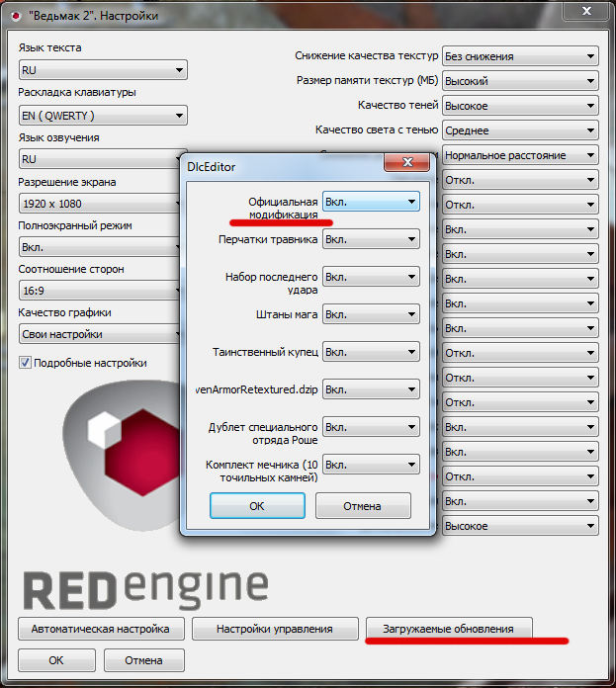This screenshot has height=688, width=616.
Task: Expand the Размер памяти текстур dropdown
Action: pos(520,81)
